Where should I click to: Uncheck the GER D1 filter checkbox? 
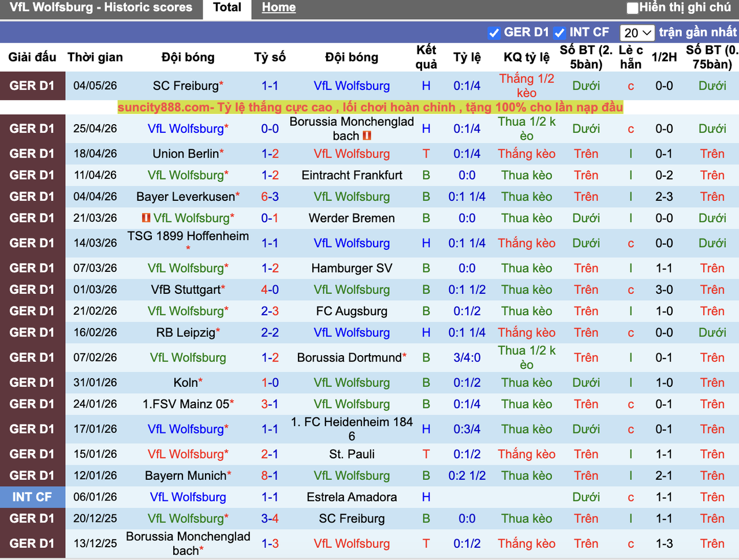[494, 32]
